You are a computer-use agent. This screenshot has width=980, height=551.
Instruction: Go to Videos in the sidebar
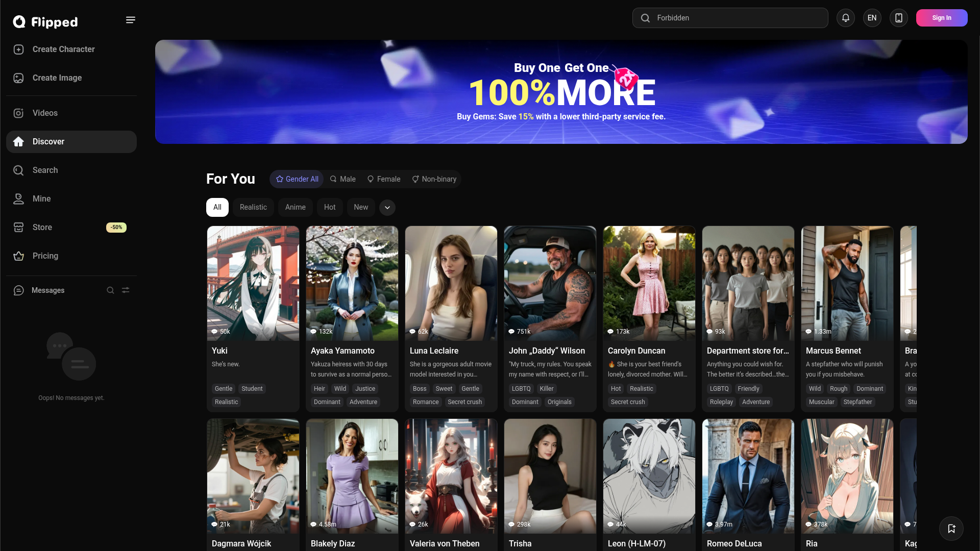tap(71, 113)
